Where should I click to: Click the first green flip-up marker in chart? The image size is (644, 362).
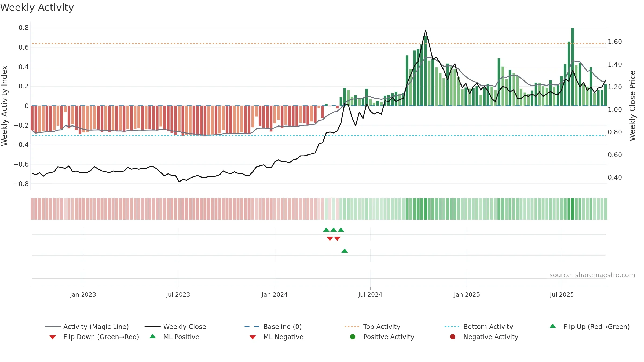pyautogui.click(x=326, y=230)
